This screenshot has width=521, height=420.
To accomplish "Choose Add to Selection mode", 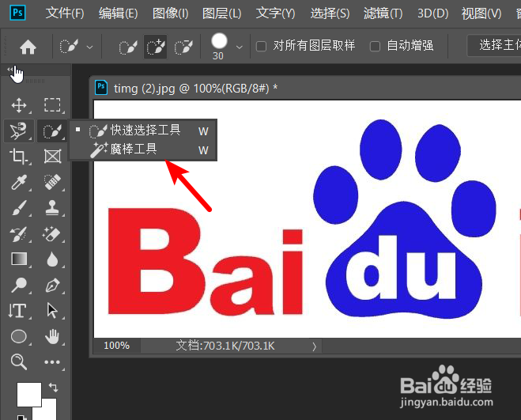I will [156, 47].
